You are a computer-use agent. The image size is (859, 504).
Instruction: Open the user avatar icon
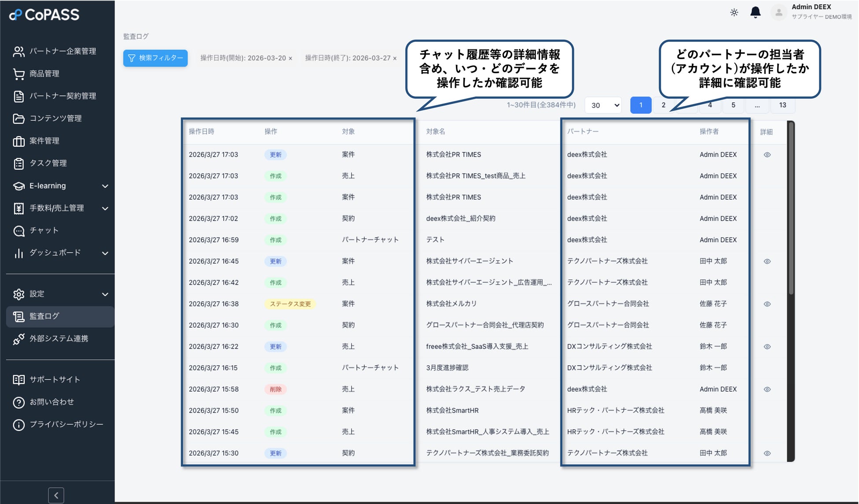pyautogui.click(x=778, y=12)
